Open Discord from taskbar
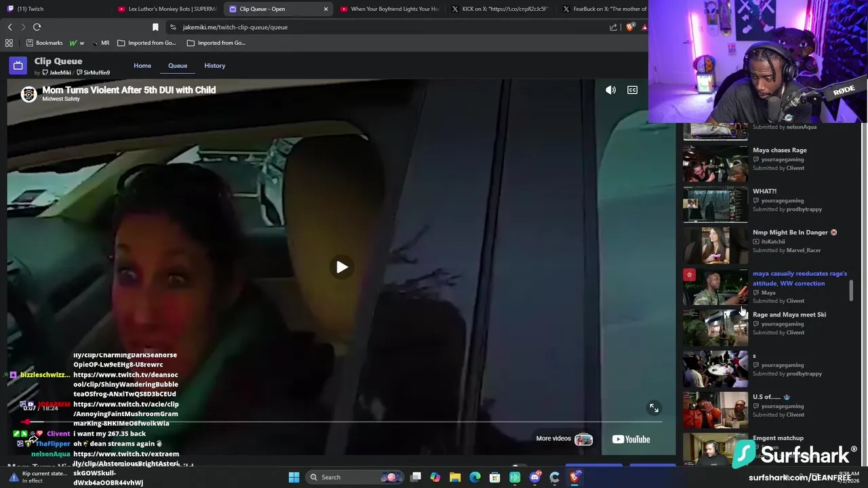Viewport: 868px width, 488px height. point(535,477)
